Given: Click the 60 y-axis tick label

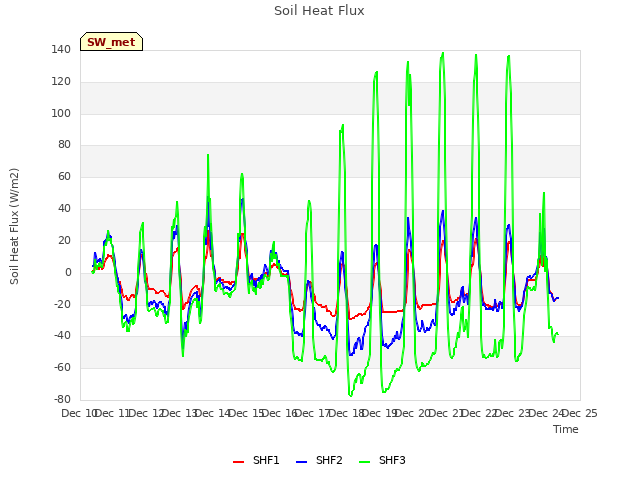Looking at the screenshot, I should coord(64,176).
